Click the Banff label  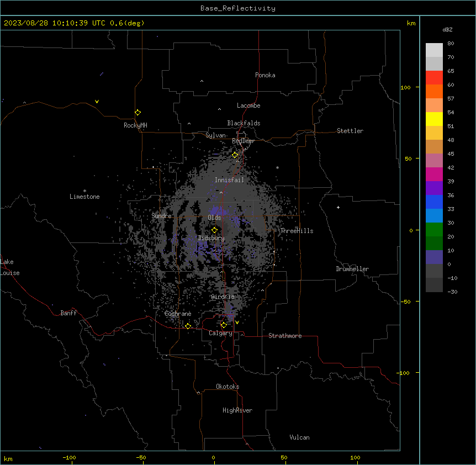pos(68,313)
